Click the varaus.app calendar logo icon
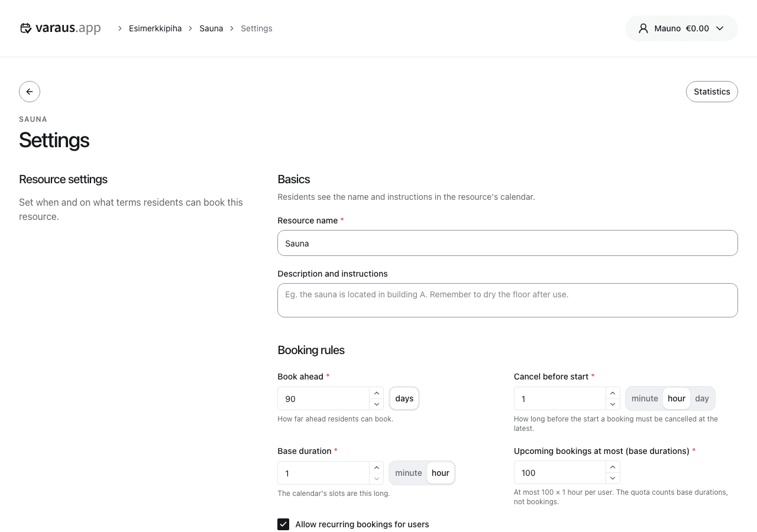 pyautogui.click(x=25, y=28)
